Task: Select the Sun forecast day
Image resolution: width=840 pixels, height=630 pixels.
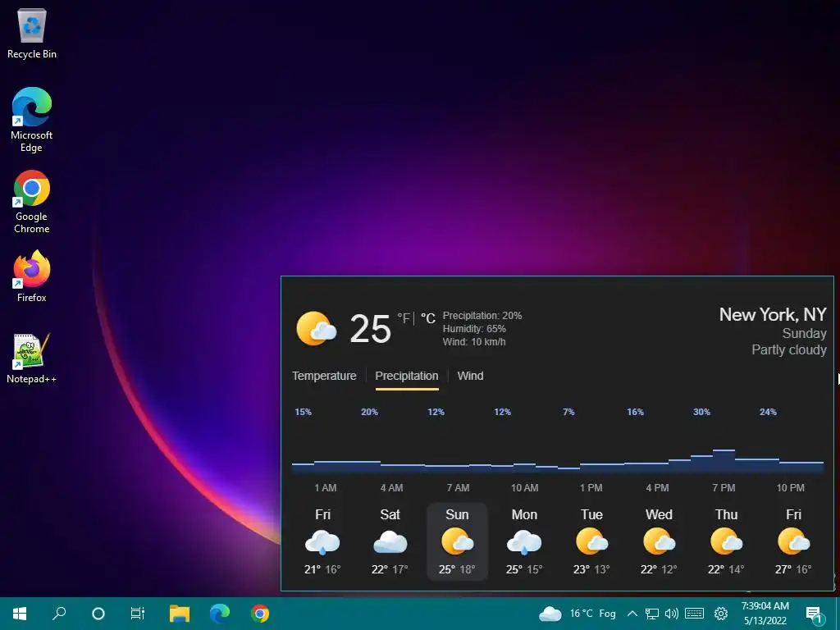Action: tap(457, 541)
